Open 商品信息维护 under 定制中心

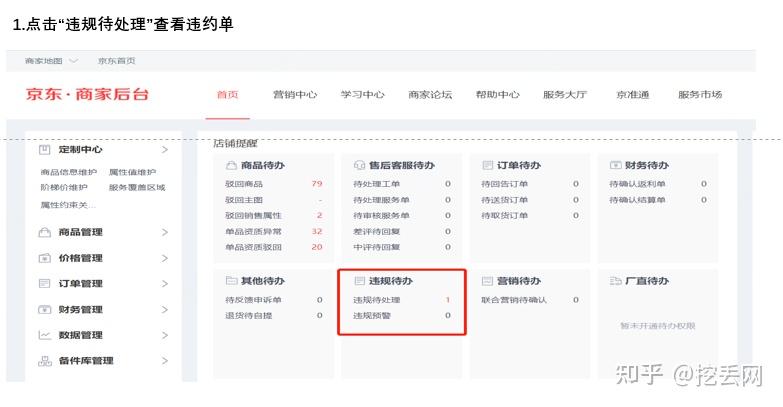(68, 172)
